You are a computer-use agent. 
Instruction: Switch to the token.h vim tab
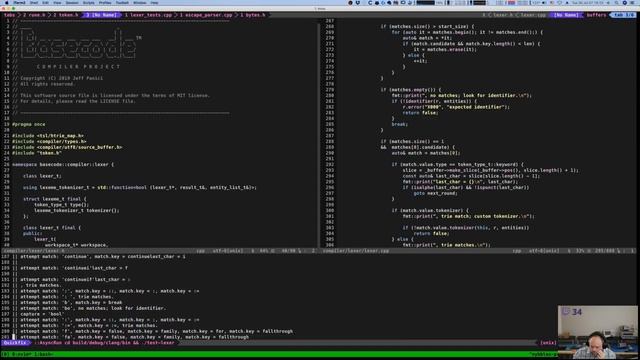(x=66, y=15)
